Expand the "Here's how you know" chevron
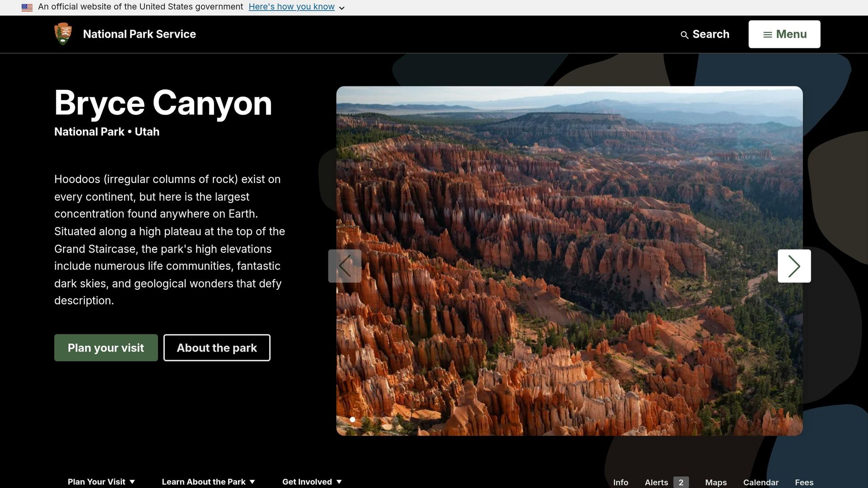 tap(342, 8)
